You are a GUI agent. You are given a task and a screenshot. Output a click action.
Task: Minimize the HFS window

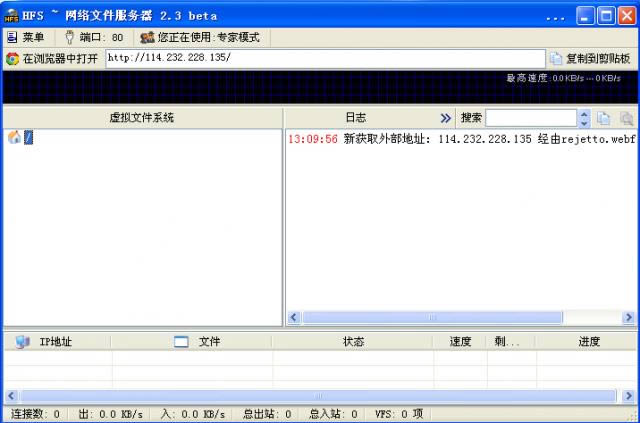click(x=585, y=16)
